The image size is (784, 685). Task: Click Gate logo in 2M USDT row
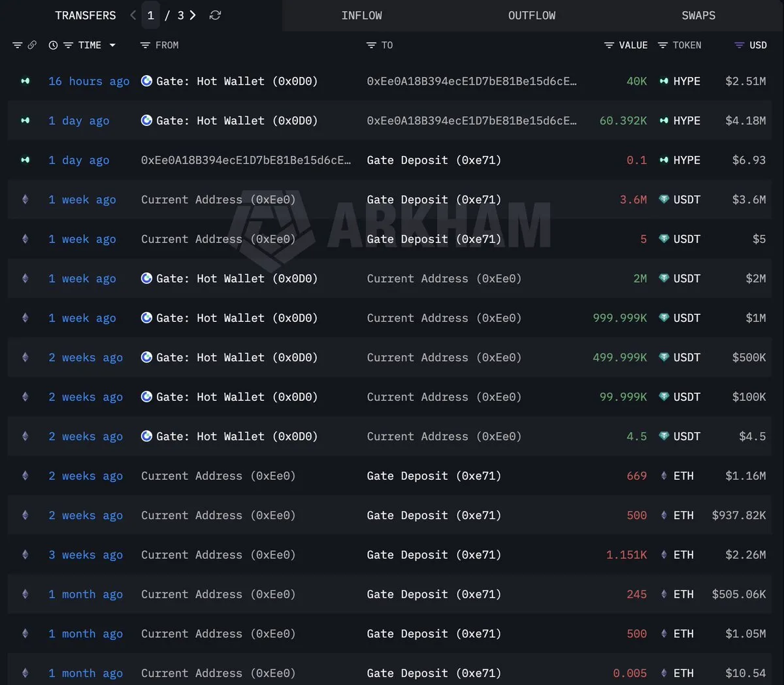pyautogui.click(x=146, y=278)
